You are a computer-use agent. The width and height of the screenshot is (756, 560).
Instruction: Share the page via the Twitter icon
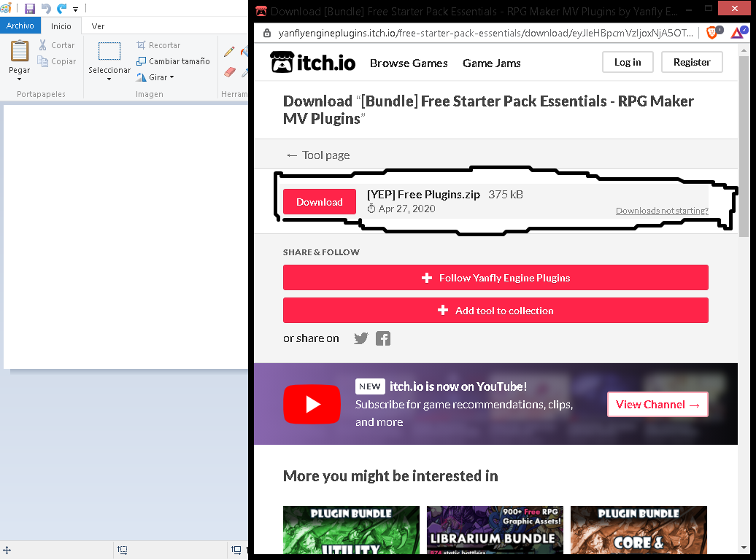coord(360,338)
